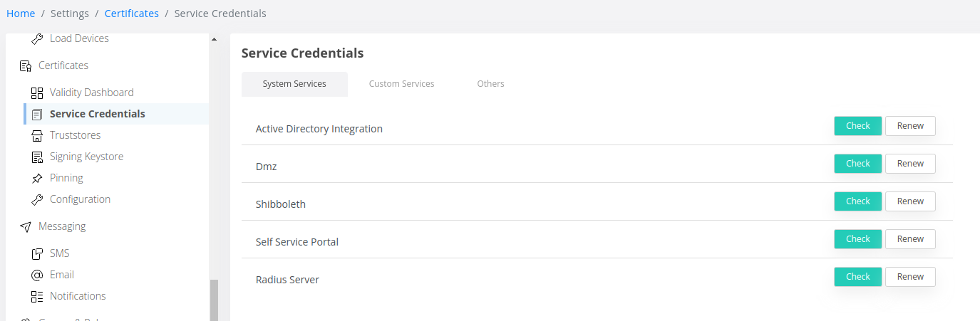Click the Notifications list icon

37,296
